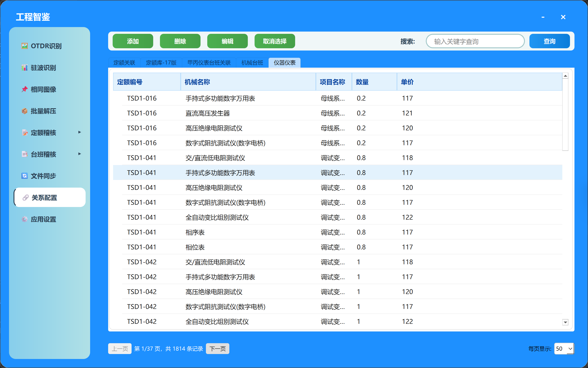The height and width of the screenshot is (368, 588).
Task: Select TSD1-042 数字式阻抗测试仪(数字电桥) row
Action: 337,307
